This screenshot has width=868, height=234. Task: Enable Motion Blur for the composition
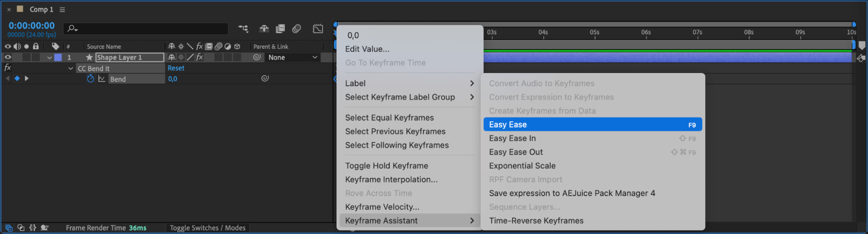(297, 29)
